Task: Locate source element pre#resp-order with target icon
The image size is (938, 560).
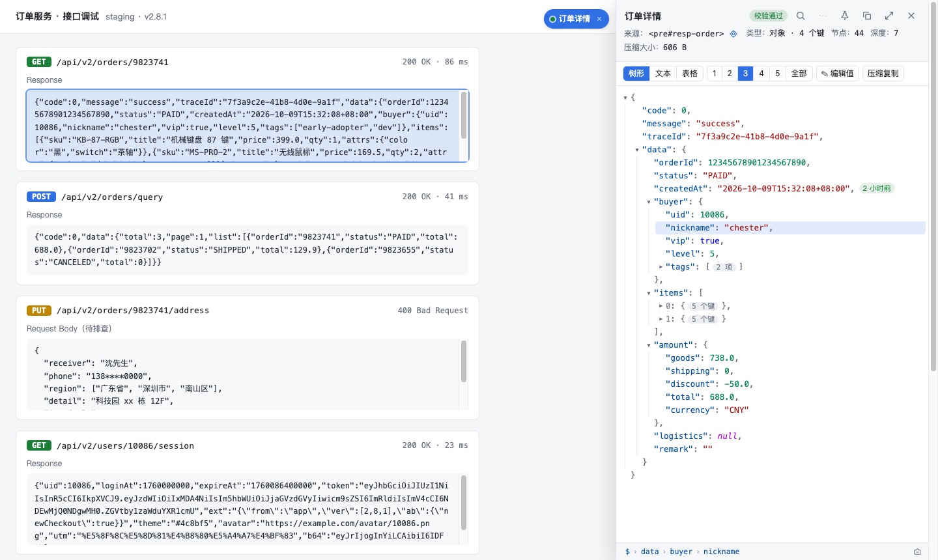Action: coord(733,34)
